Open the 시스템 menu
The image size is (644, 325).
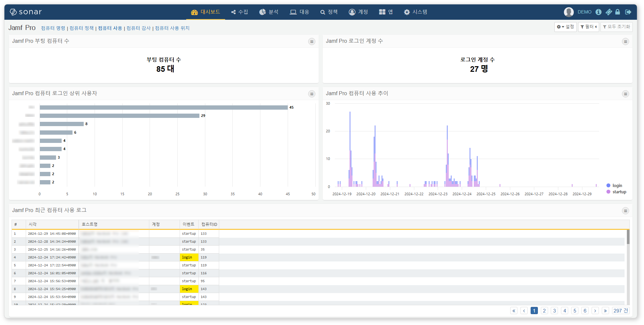[x=416, y=12]
